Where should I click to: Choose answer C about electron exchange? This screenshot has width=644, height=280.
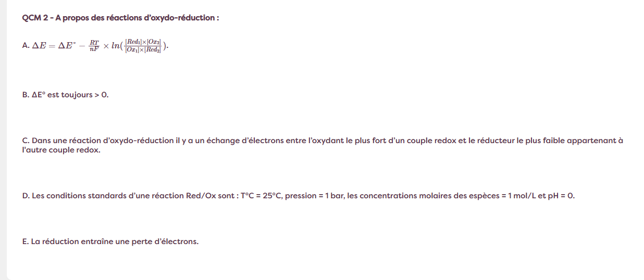click(323, 141)
